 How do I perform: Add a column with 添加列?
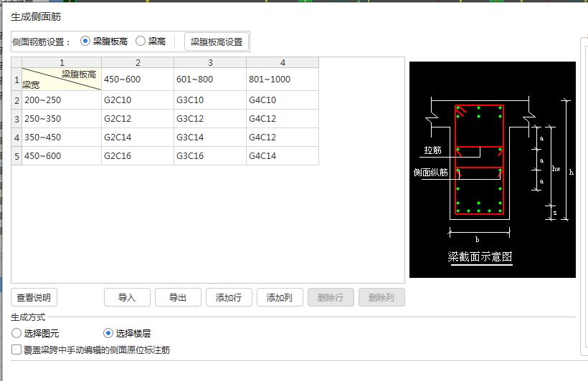[x=280, y=297]
